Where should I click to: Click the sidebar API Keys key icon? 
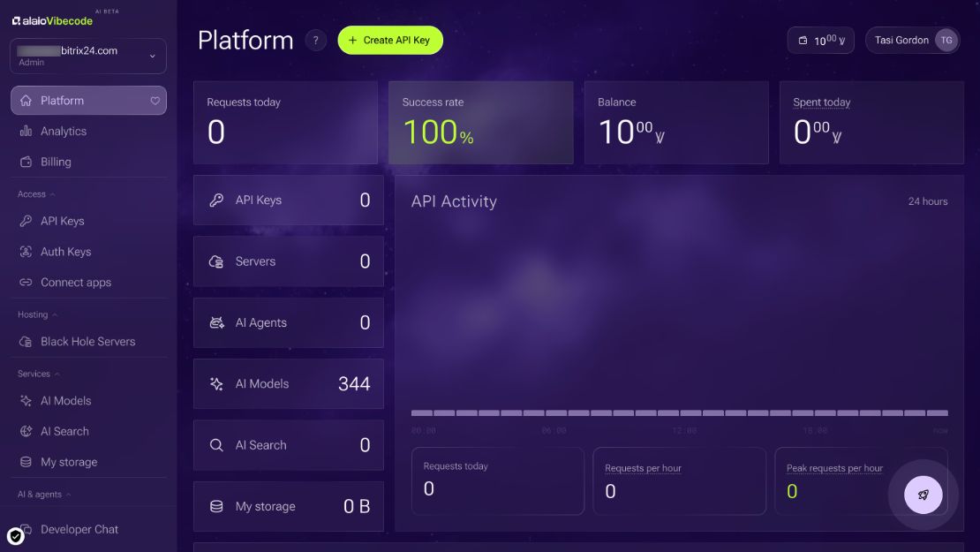[x=26, y=221]
